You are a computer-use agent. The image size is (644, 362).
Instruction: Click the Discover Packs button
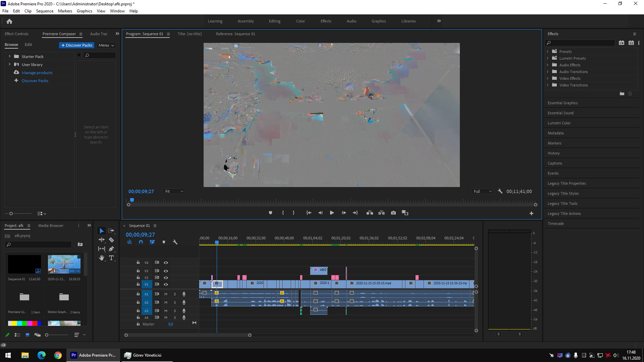pyautogui.click(x=77, y=45)
